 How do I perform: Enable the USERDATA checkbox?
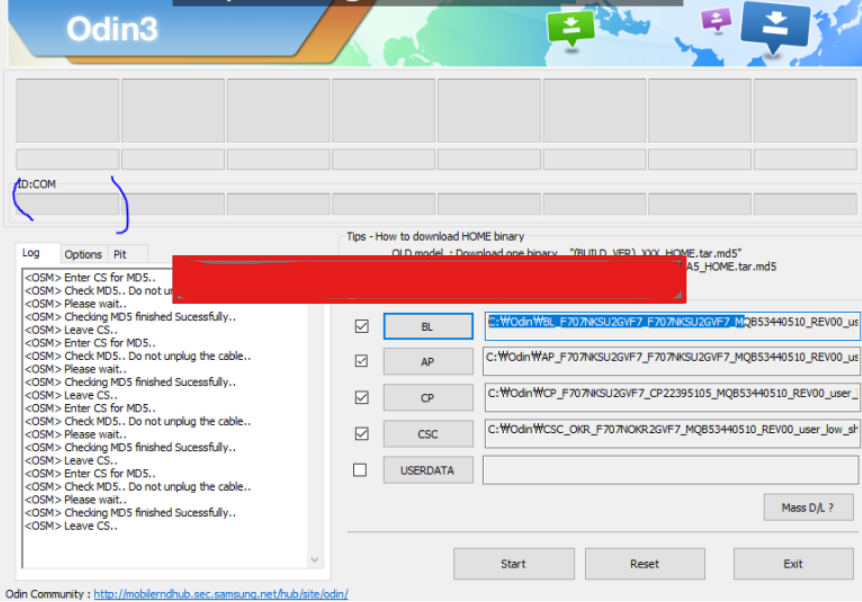pos(360,470)
